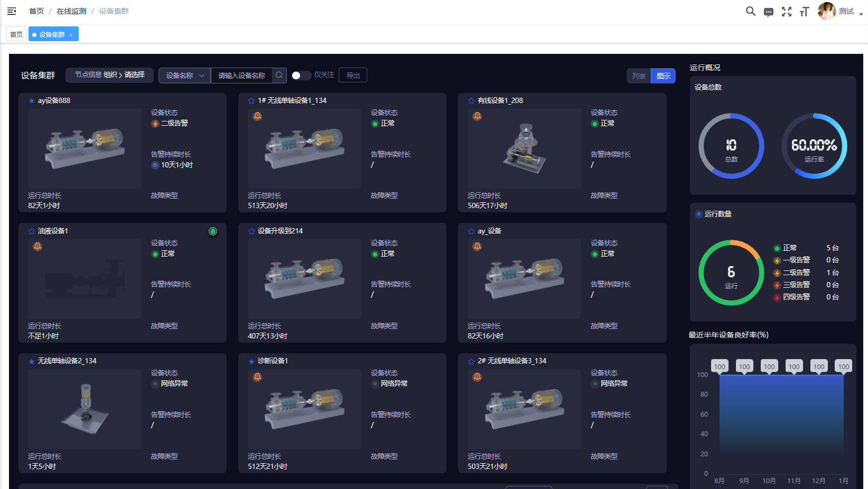Screen dimensions: 868x489
Task: Click the 请输入设备名称 input field
Action: [241, 76]
